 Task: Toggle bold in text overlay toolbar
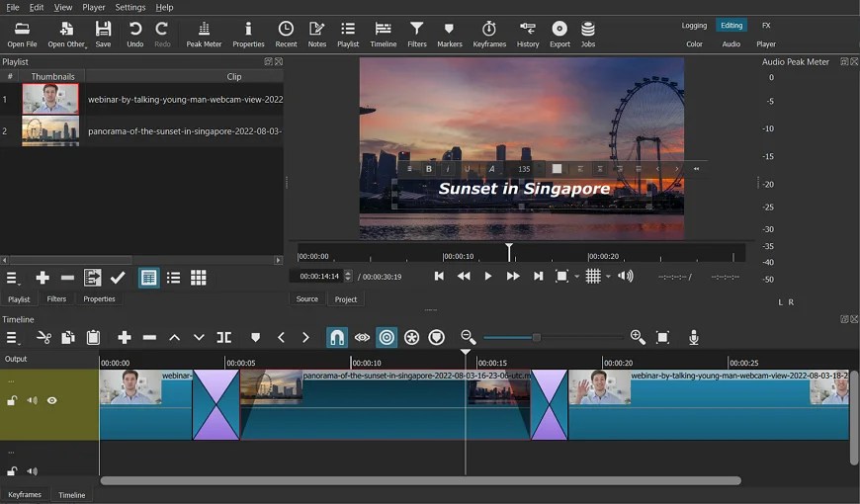(429, 169)
